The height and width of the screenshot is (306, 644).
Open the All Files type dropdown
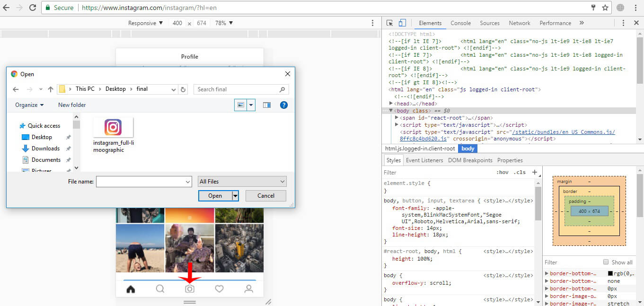point(242,182)
